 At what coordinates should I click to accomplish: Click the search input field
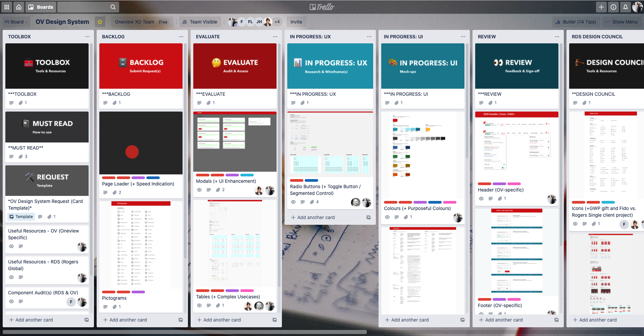coord(88,7)
